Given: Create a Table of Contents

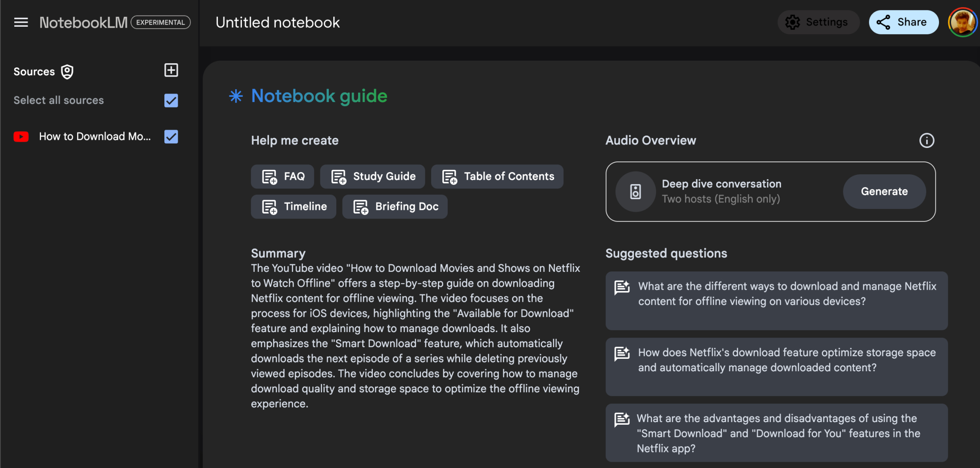Looking at the screenshot, I should tap(497, 177).
